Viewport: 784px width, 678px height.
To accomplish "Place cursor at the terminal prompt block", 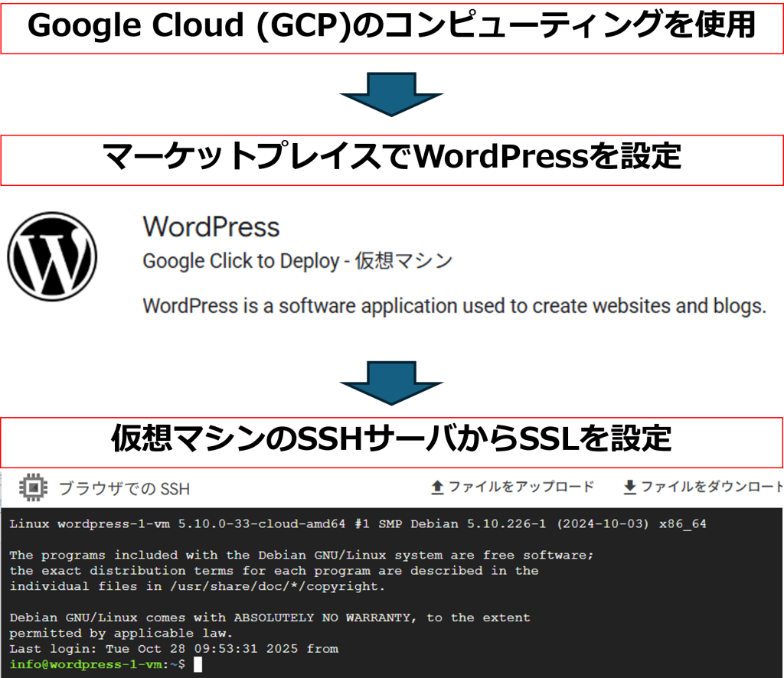I will pos(198,664).
